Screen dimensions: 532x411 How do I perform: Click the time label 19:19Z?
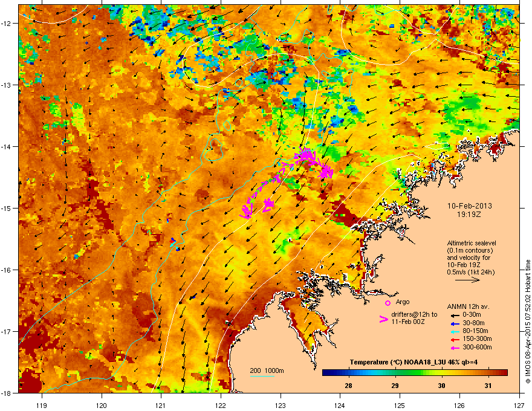[469, 215]
